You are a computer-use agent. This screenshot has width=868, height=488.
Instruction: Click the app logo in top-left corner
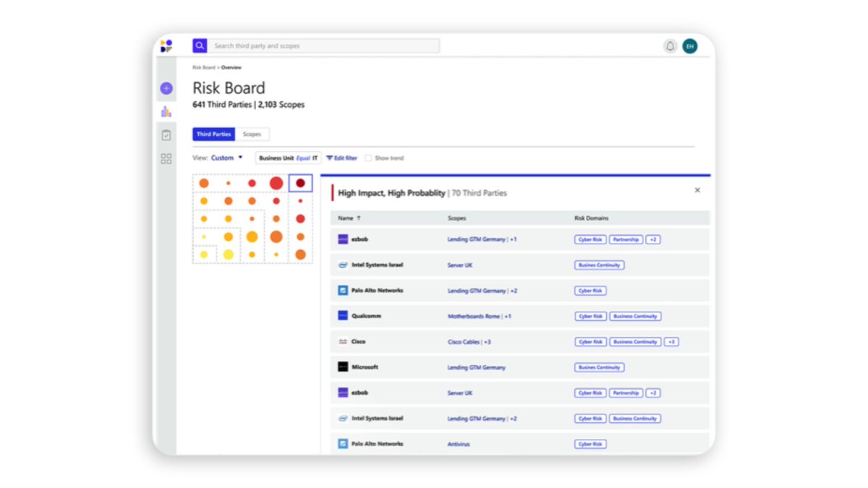[166, 46]
